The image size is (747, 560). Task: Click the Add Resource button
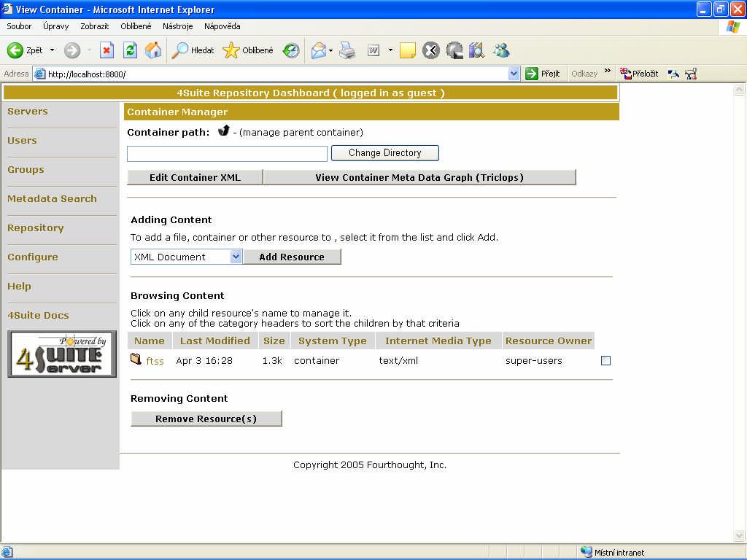coord(292,257)
